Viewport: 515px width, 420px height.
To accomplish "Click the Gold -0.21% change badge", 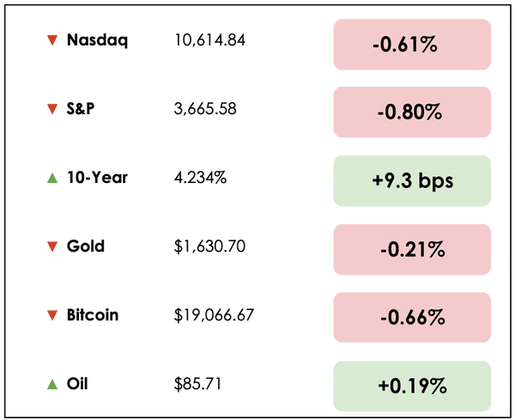I will pos(412,250).
